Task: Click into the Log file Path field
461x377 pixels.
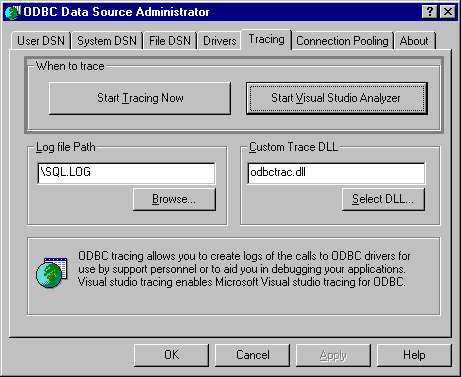Action: (126, 173)
